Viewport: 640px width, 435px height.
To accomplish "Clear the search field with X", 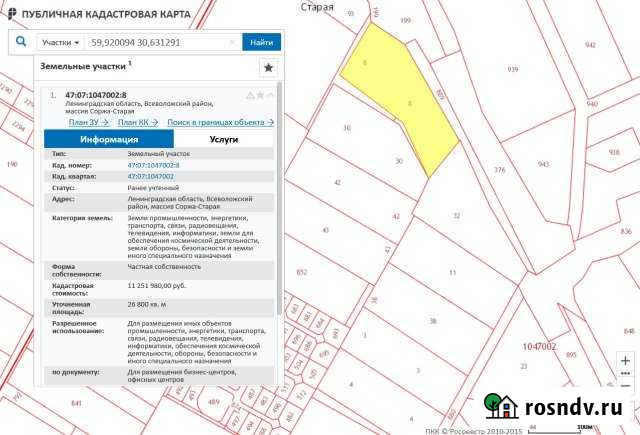I will tap(232, 43).
